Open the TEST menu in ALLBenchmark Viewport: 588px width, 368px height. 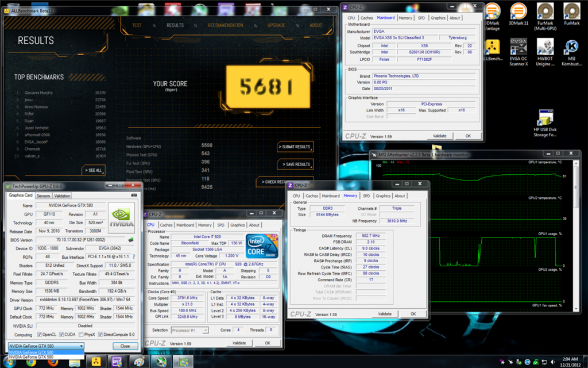click(137, 25)
